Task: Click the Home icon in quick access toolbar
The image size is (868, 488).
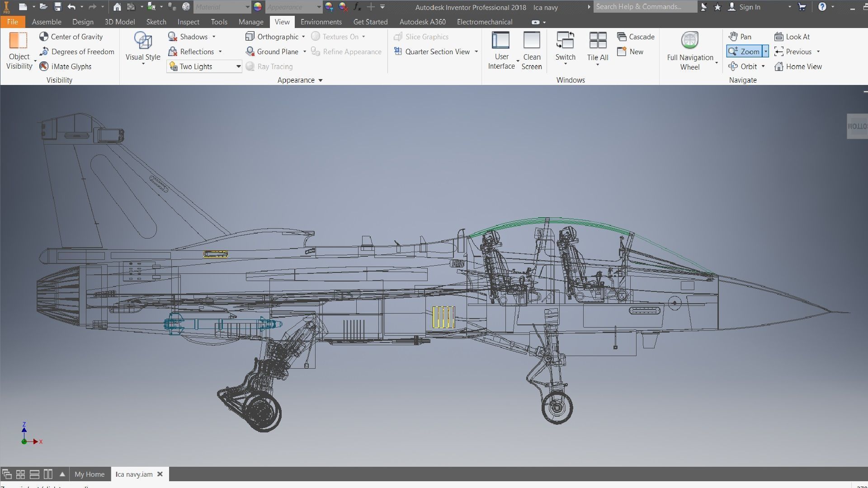Action: (x=117, y=7)
